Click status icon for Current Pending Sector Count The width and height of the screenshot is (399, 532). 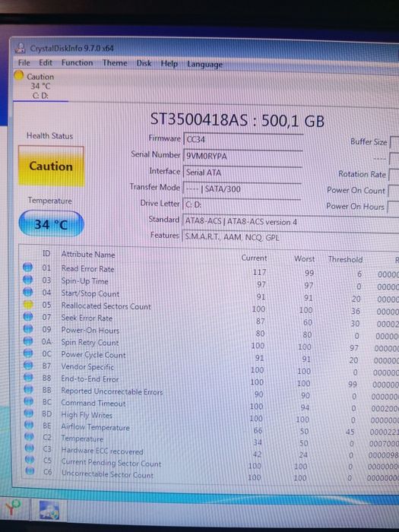point(30,460)
